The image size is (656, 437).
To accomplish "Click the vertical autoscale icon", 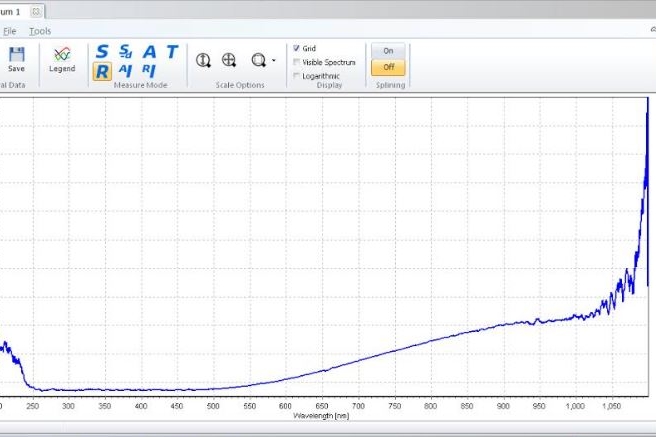I will click(x=203, y=60).
